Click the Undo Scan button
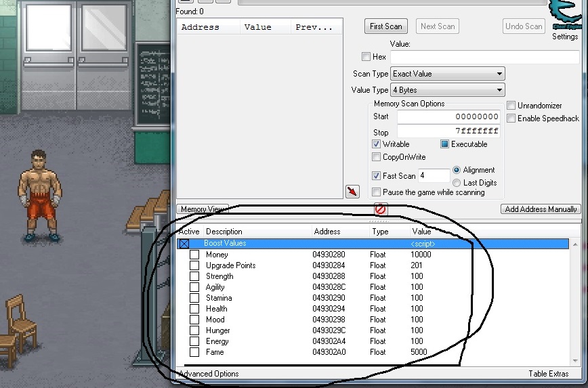 pos(524,26)
